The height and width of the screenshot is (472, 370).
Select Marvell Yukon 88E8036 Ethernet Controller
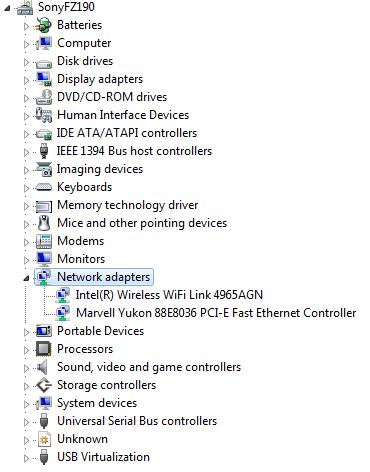216,313
